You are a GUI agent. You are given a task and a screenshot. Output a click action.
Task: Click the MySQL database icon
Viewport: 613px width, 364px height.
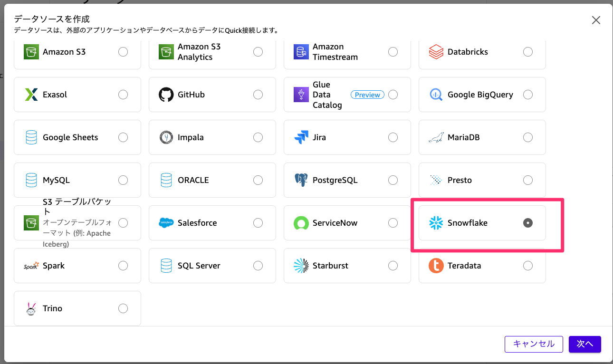[x=31, y=180]
